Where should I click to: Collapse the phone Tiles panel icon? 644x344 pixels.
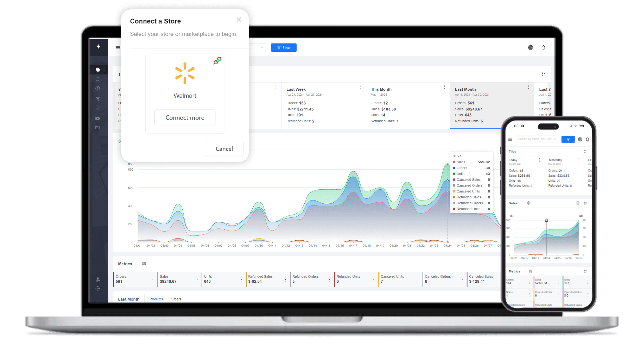(585, 152)
